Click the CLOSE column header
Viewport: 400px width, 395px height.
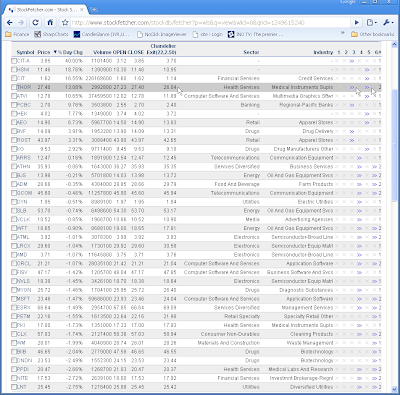(x=136, y=52)
